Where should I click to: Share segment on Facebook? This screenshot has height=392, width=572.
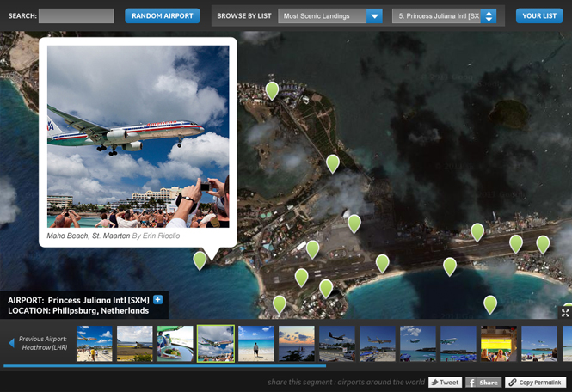(x=483, y=383)
